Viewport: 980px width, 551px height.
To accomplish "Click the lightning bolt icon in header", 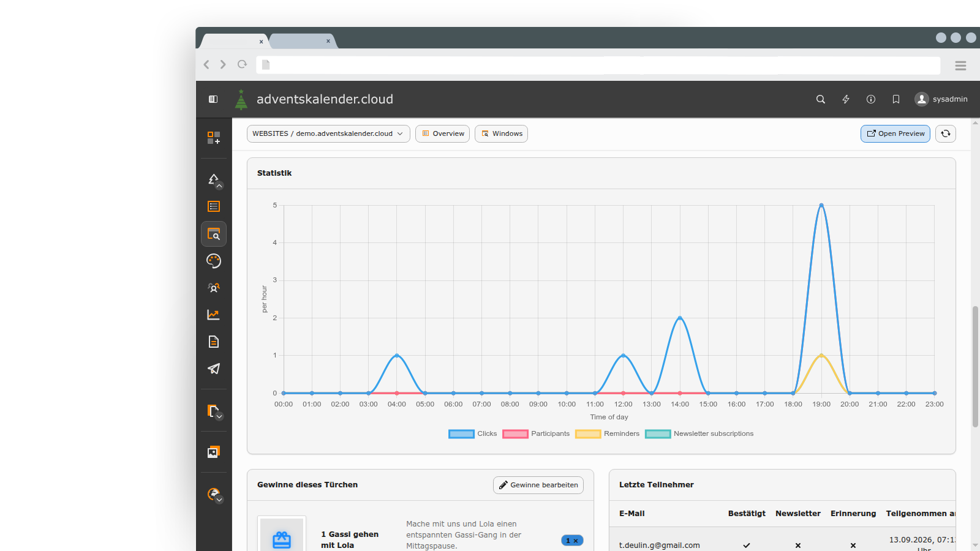I will coord(846,99).
